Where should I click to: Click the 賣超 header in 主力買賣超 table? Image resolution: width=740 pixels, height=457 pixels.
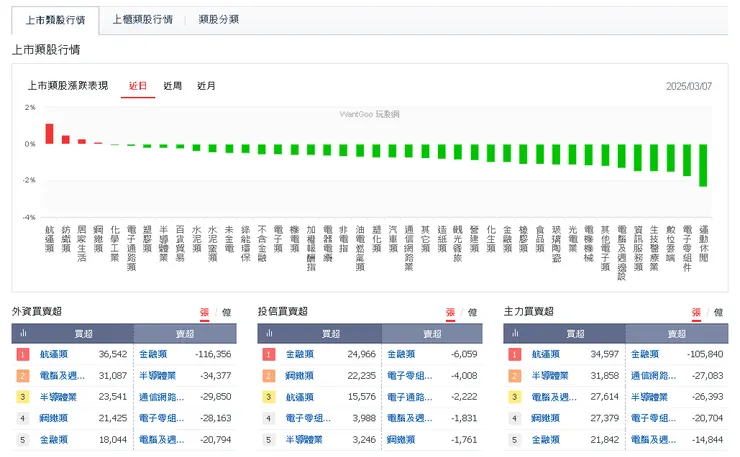click(677, 334)
